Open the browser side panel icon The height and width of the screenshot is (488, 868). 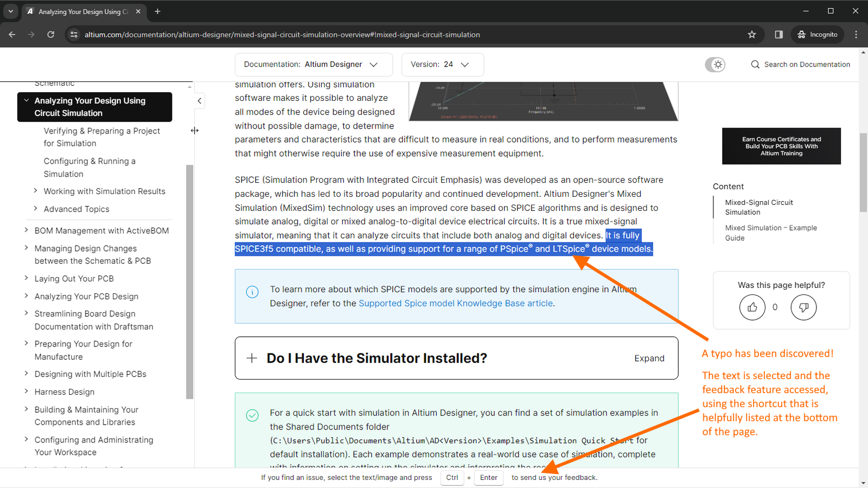(778, 34)
